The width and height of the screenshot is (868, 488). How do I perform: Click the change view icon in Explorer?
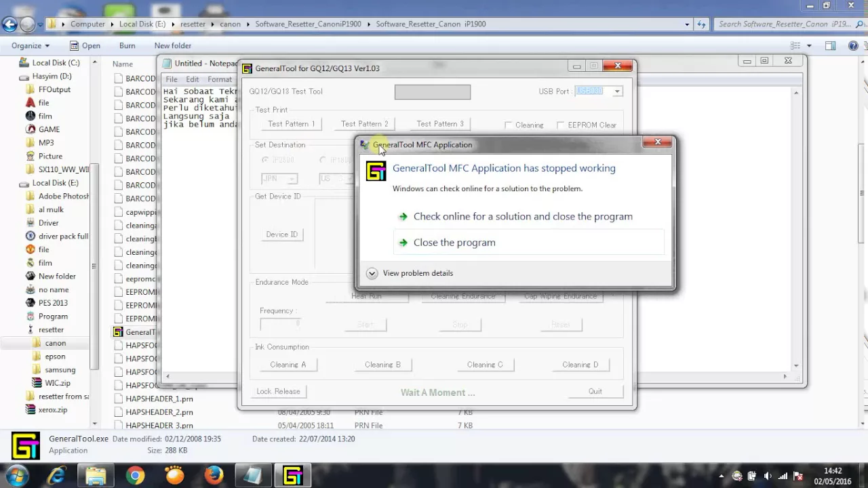795,45
